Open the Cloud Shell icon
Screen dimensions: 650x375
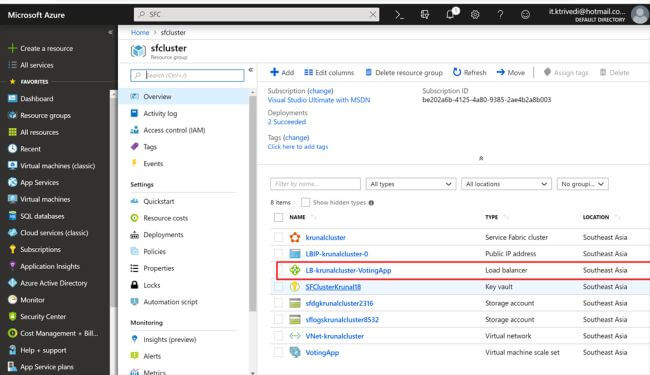click(399, 15)
